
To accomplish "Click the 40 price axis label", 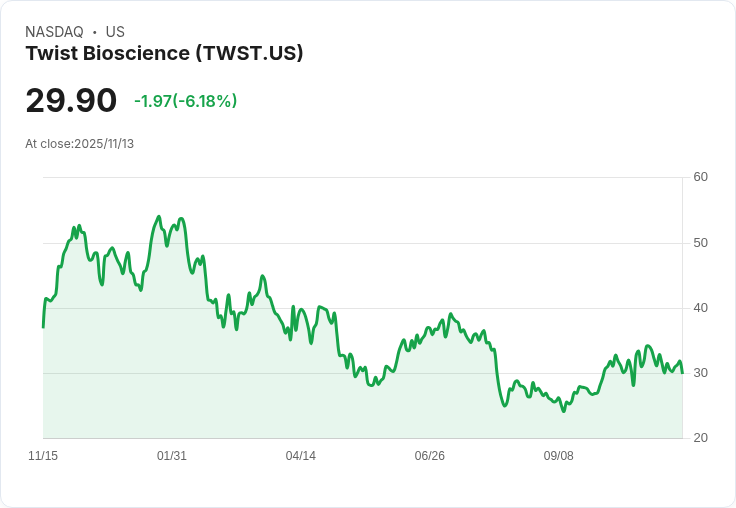I will [700, 308].
